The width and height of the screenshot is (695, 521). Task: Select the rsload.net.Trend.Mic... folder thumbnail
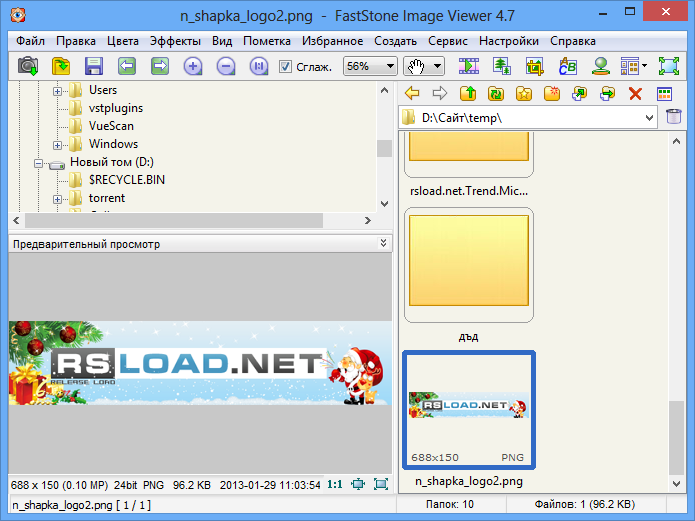coord(469,154)
